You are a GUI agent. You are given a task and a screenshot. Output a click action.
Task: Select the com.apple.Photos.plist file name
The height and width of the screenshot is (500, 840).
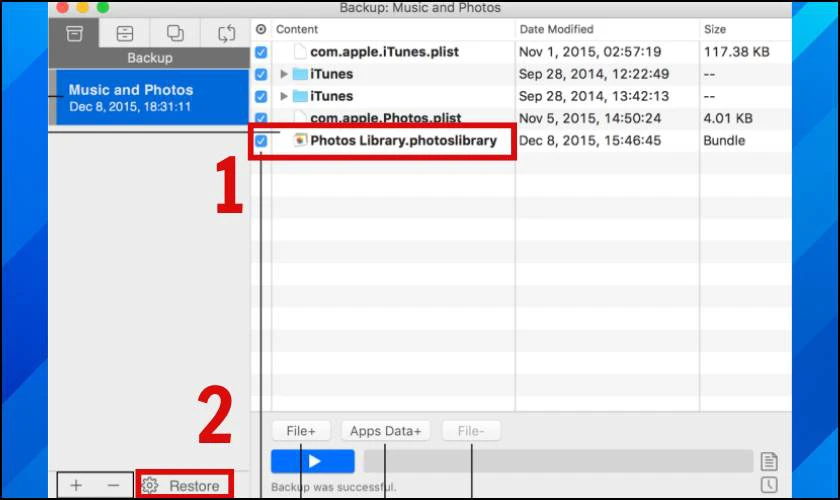(x=385, y=118)
